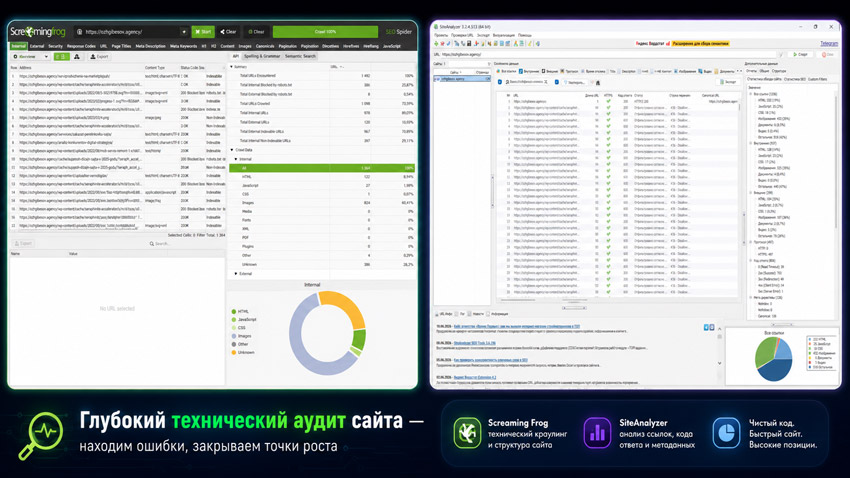Open the Spelling & Grammar tab
The width and height of the screenshot is (850, 478).
coord(262,56)
